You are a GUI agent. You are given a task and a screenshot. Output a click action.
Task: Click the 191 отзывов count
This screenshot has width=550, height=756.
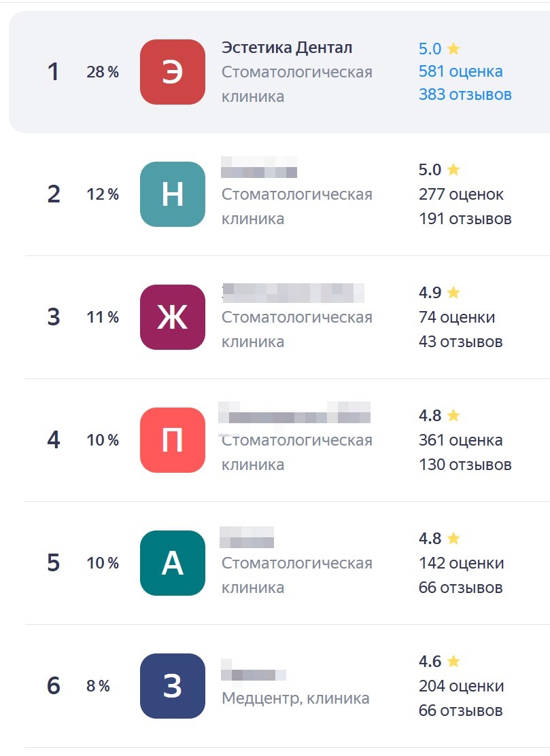[x=465, y=219]
